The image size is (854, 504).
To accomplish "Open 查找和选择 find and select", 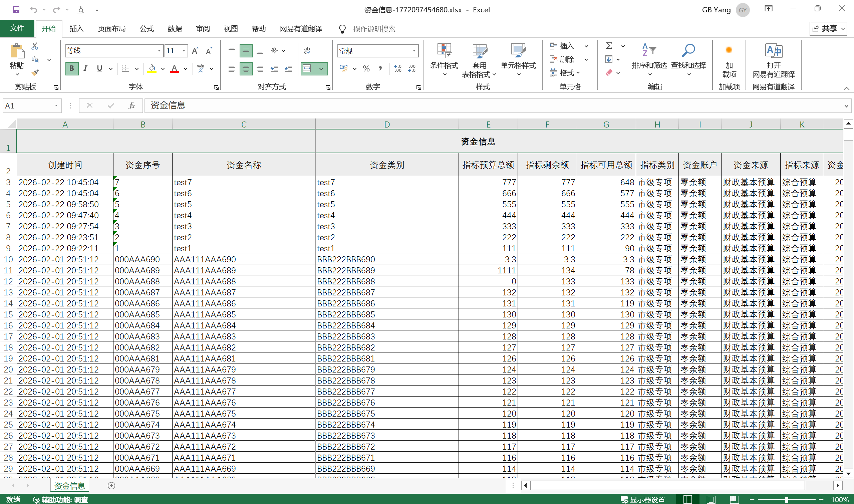I will click(x=688, y=60).
